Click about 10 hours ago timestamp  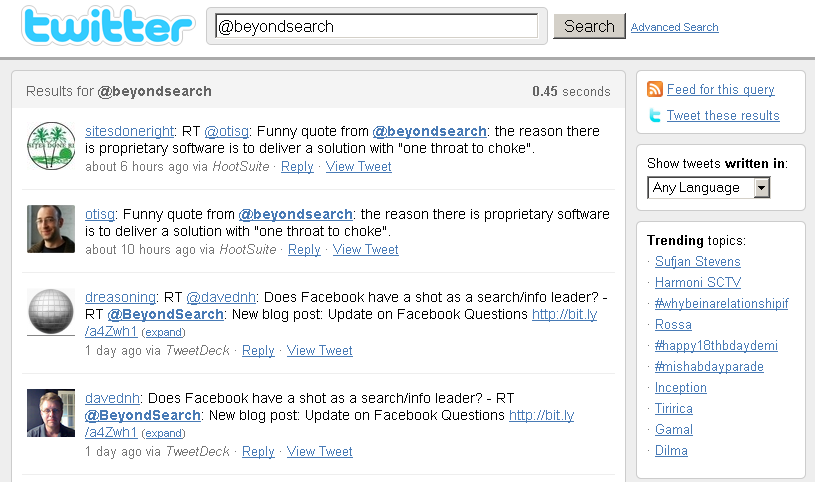click(140, 250)
